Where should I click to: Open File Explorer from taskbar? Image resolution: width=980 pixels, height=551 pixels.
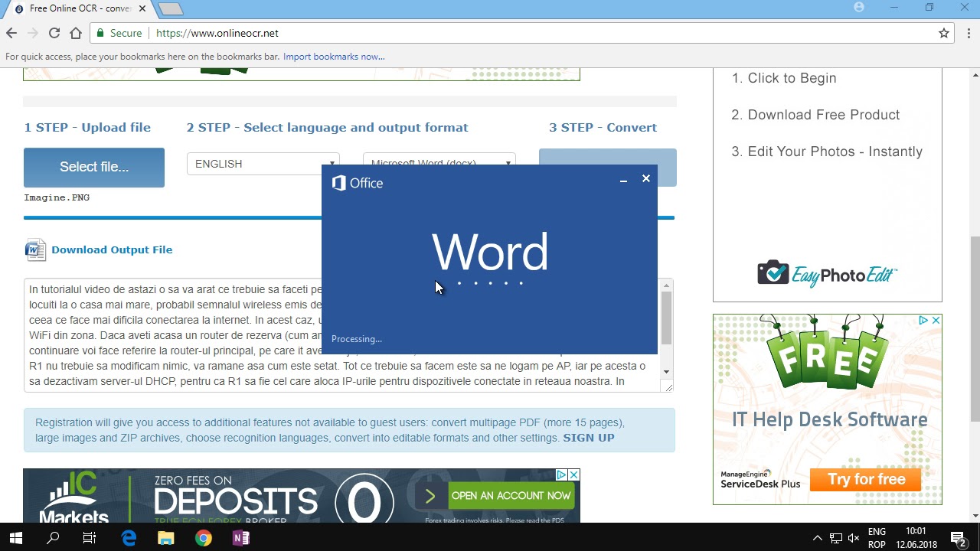tap(165, 538)
